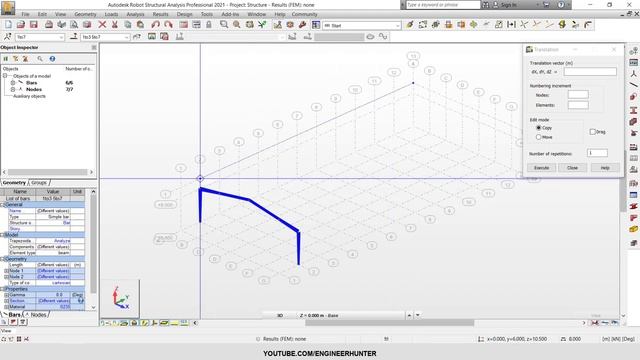Click the search magnifier in Object Inspector
The width and height of the screenshot is (640, 360).
coord(40,59)
